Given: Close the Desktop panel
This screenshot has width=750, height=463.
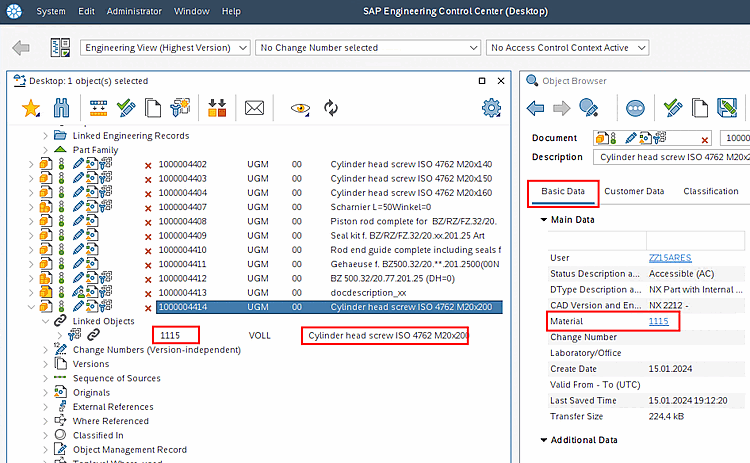Looking at the screenshot, I should pos(501,81).
